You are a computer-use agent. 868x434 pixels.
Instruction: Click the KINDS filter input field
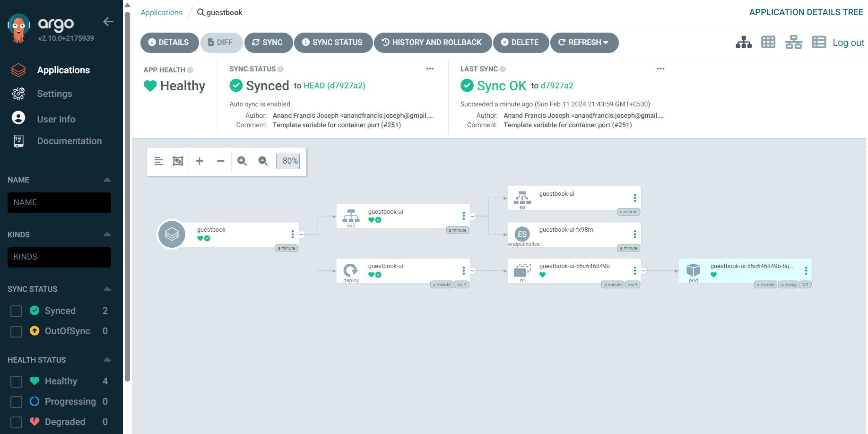click(x=59, y=257)
